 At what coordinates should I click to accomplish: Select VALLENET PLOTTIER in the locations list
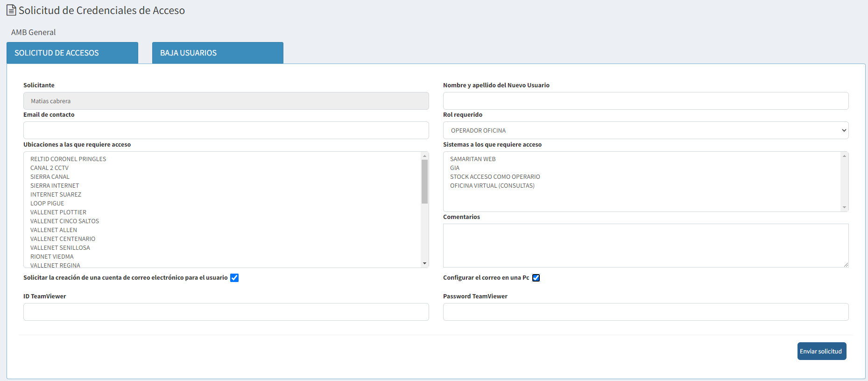pos(58,212)
